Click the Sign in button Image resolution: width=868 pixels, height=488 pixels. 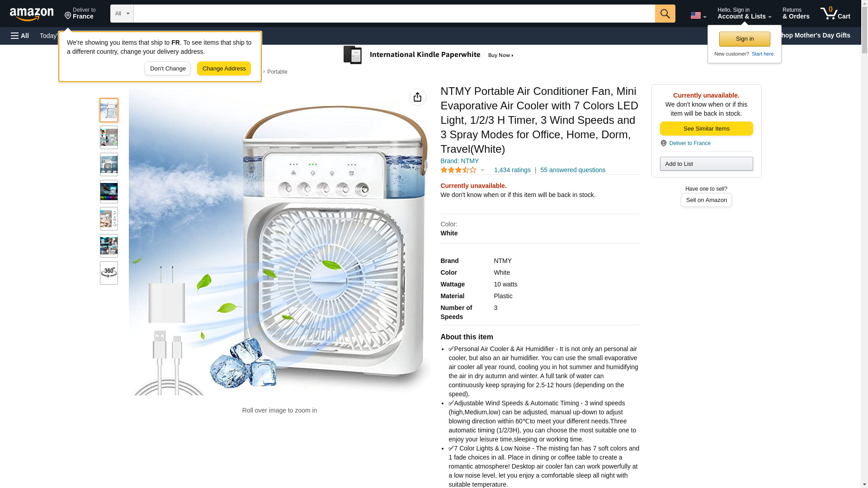[745, 39]
